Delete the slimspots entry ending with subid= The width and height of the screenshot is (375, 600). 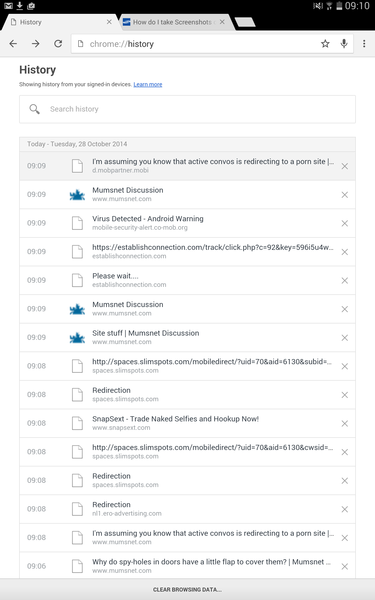[x=345, y=366]
